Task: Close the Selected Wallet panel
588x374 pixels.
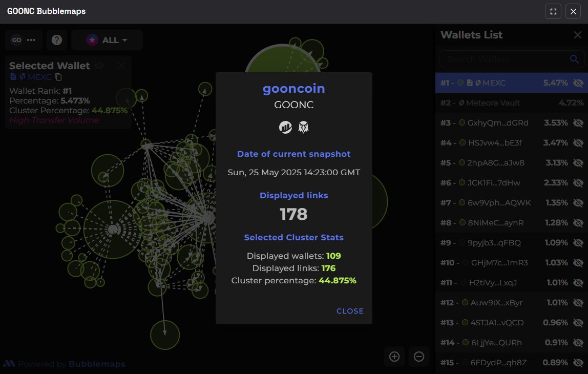Action: pyautogui.click(x=121, y=66)
